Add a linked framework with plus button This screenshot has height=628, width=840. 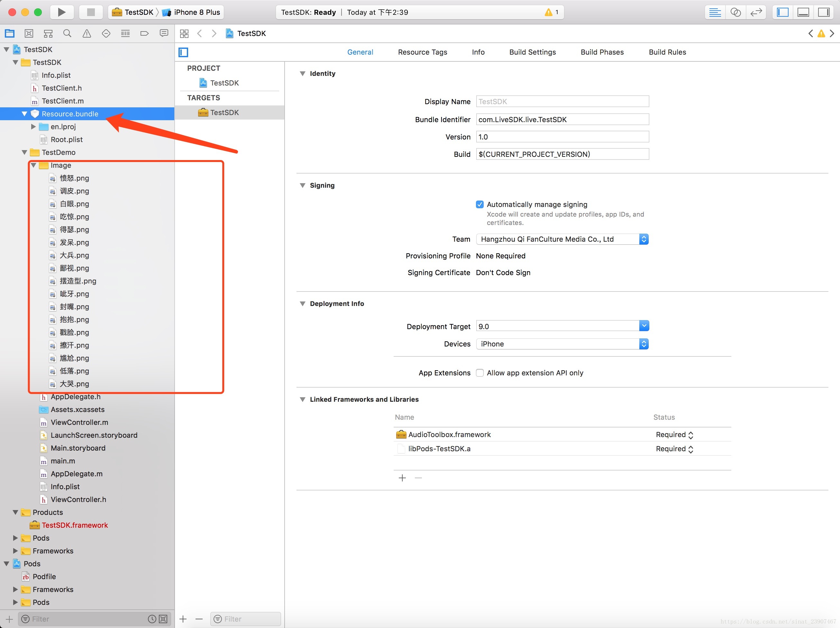[402, 478]
